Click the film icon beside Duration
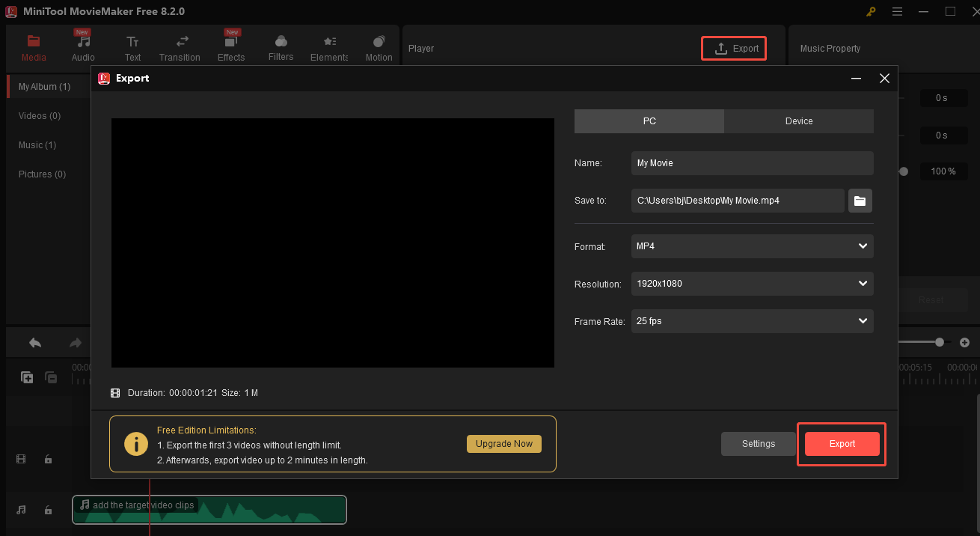Viewport: 980px width, 536px height. tap(115, 393)
